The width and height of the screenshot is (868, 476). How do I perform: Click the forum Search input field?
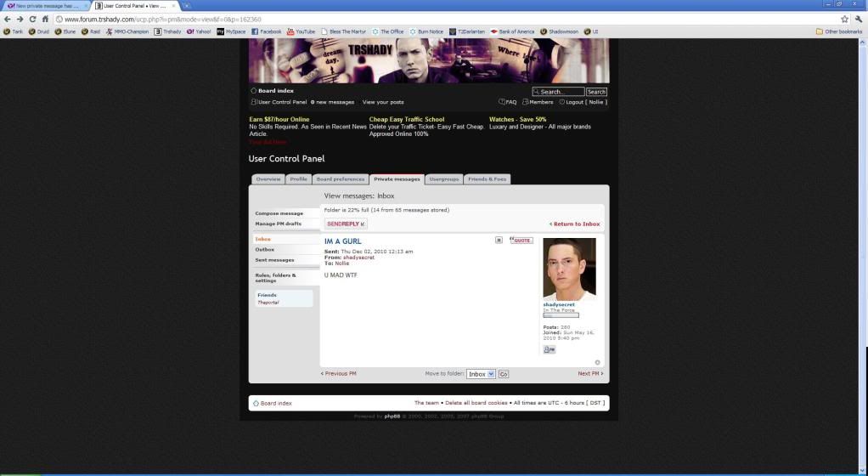click(559, 92)
